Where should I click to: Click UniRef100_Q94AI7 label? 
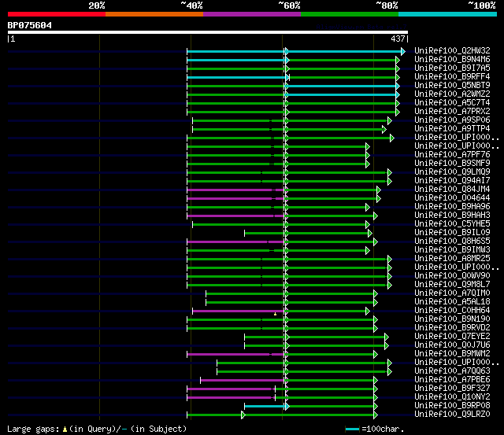tap(452, 181)
